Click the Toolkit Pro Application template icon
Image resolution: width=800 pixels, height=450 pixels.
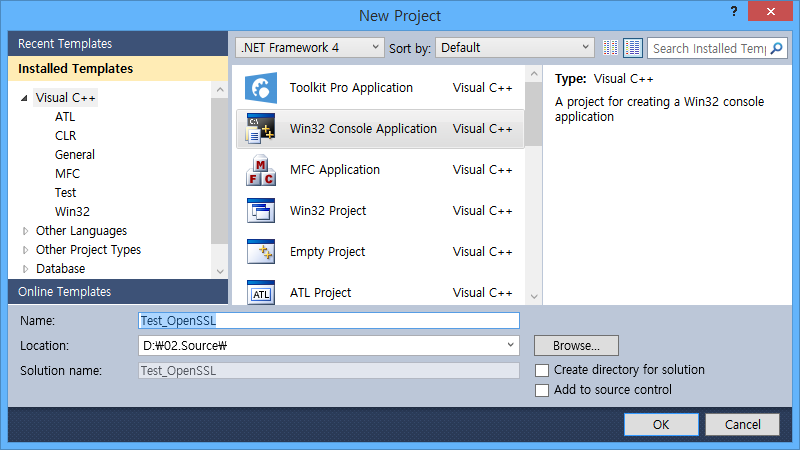[x=261, y=88]
